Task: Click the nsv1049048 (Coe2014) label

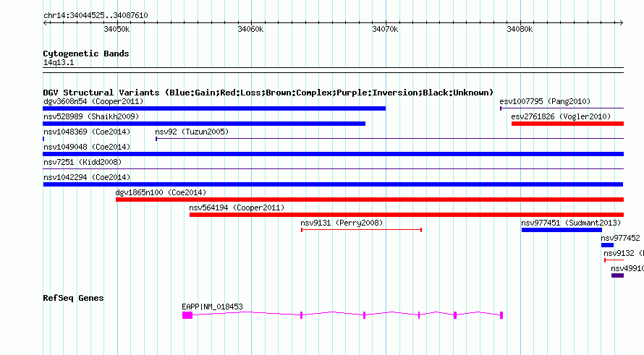Action: coord(87,147)
